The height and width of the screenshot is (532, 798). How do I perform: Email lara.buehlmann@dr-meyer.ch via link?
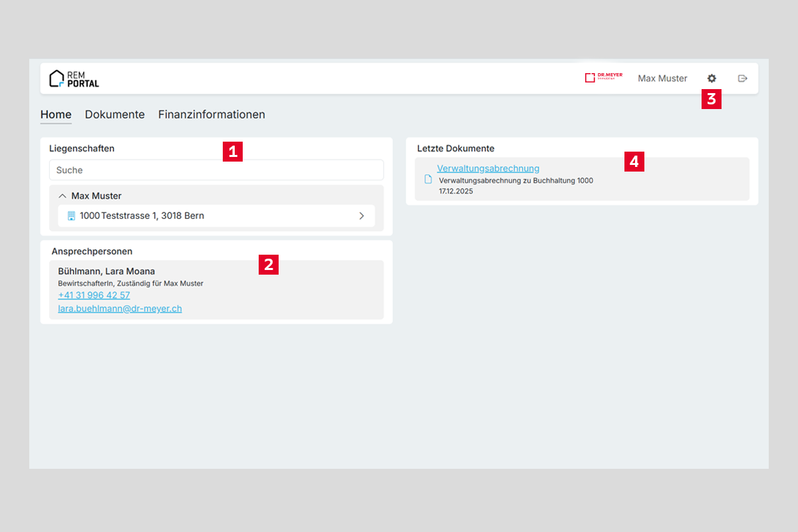tap(120, 309)
